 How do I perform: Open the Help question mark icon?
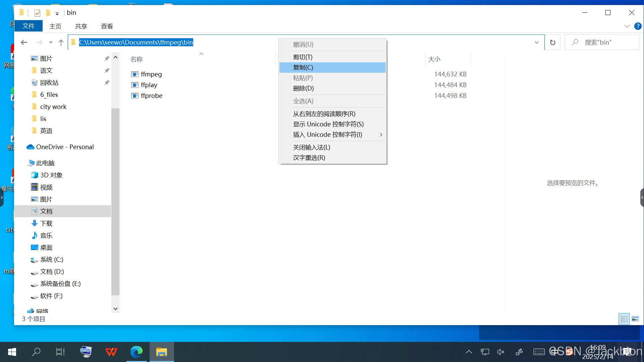coord(638,26)
